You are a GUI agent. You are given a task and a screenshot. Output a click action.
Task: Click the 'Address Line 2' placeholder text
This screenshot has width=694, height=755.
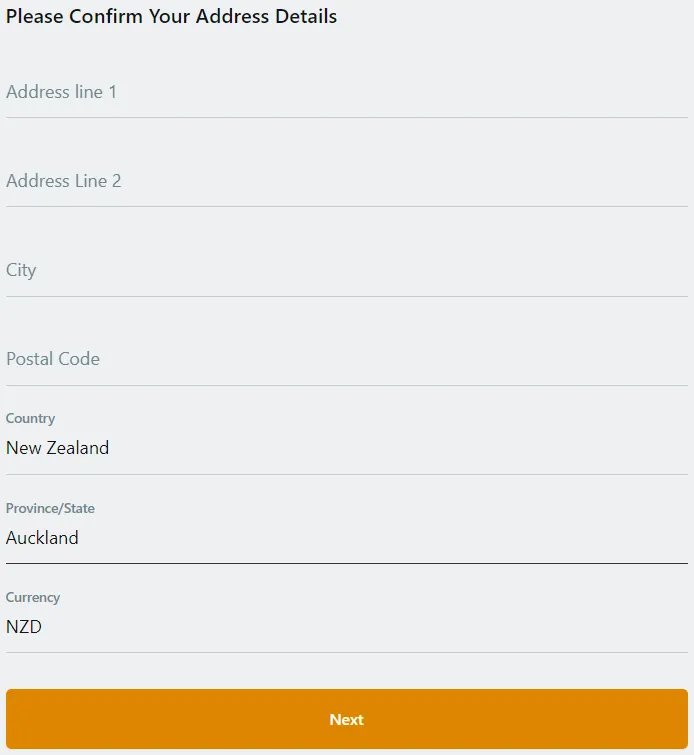63,181
